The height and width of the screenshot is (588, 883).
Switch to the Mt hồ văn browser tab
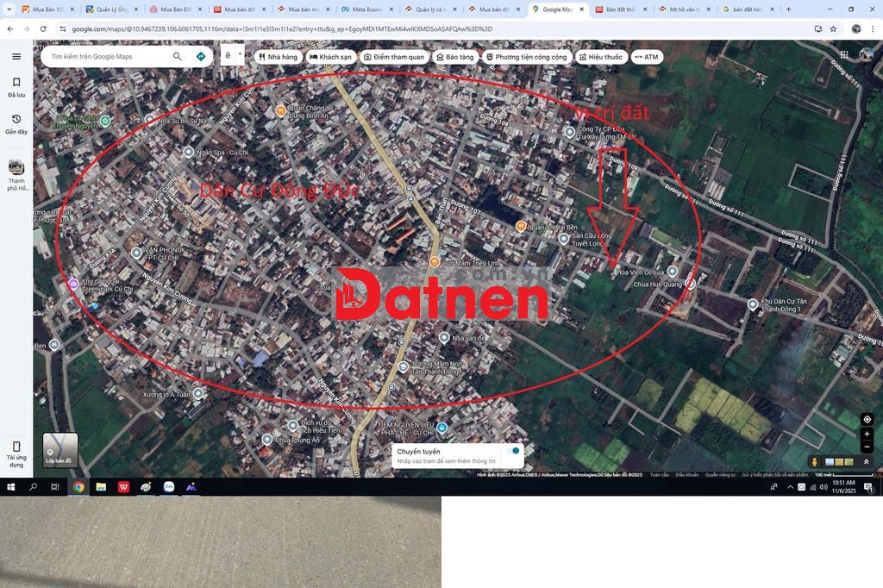681,9
